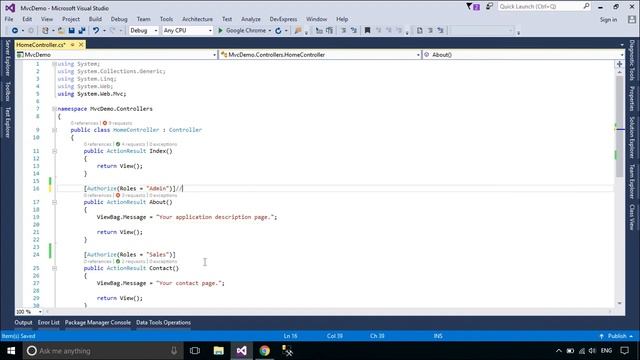The image size is (640, 360).
Task: Open the MvcDemo.Controllers.HomeController type dropdown
Action: click(320, 55)
